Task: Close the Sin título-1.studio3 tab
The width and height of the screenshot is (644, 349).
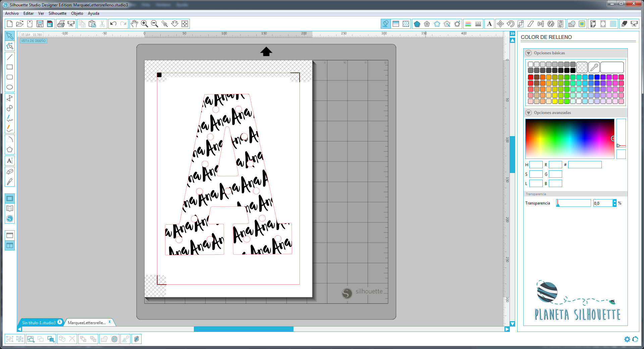Action: [x=60, y=322]
